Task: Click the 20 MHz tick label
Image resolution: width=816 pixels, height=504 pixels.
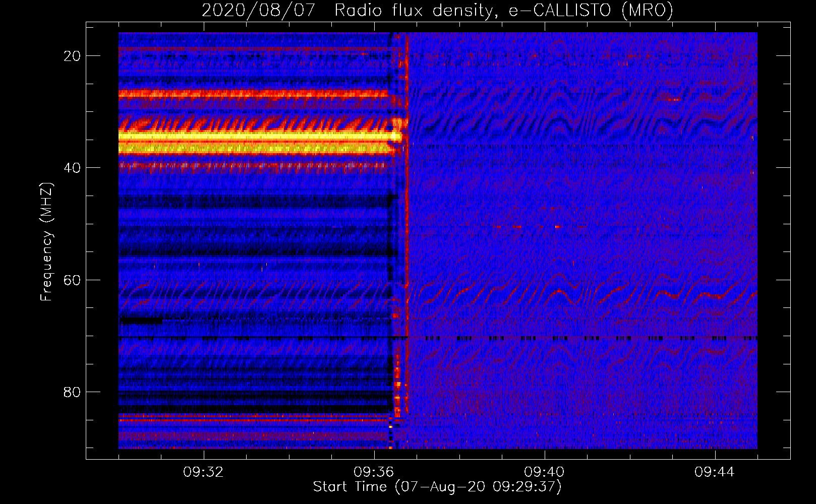Action: tap(72, 56)
